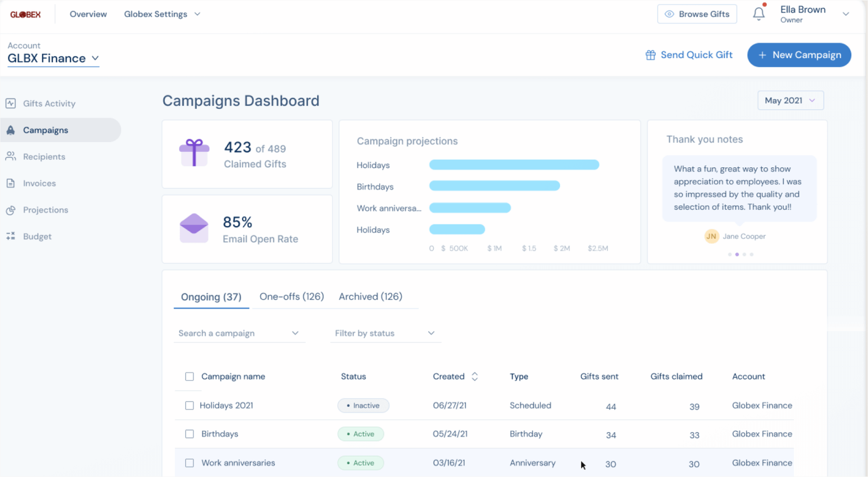Click the Inactive status badge
The width and height of the screenshot is (868, 477).
tap(364, 406)
